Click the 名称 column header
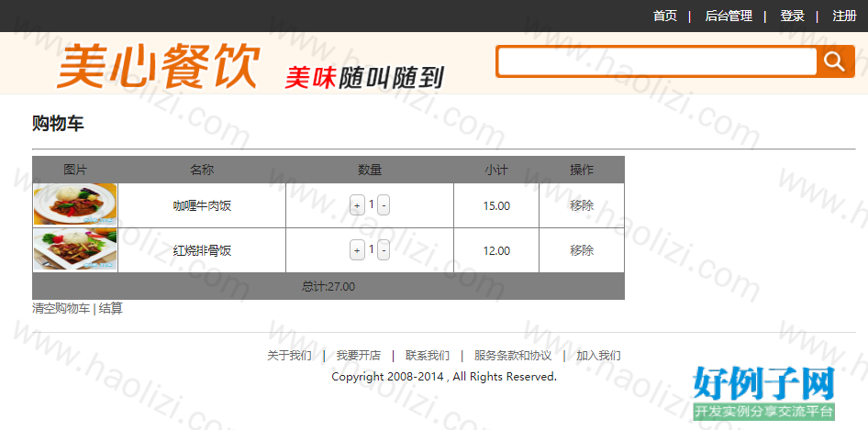The height and width of the screenshot is (430, 868). [202, 170]
